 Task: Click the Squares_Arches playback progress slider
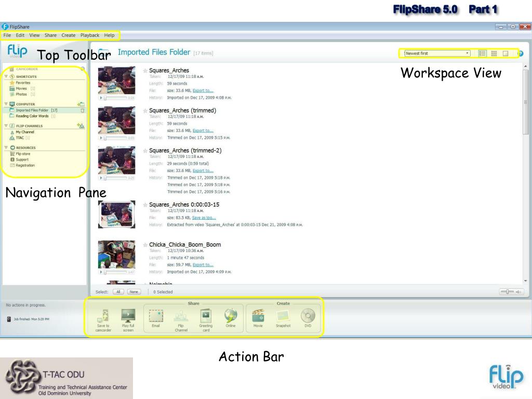[116, 98]
